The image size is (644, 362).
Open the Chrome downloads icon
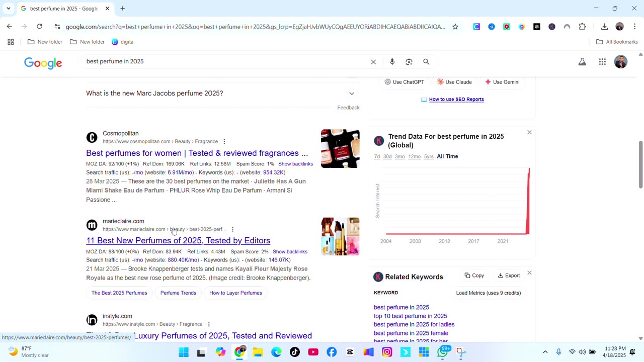[x=604, y=27]
